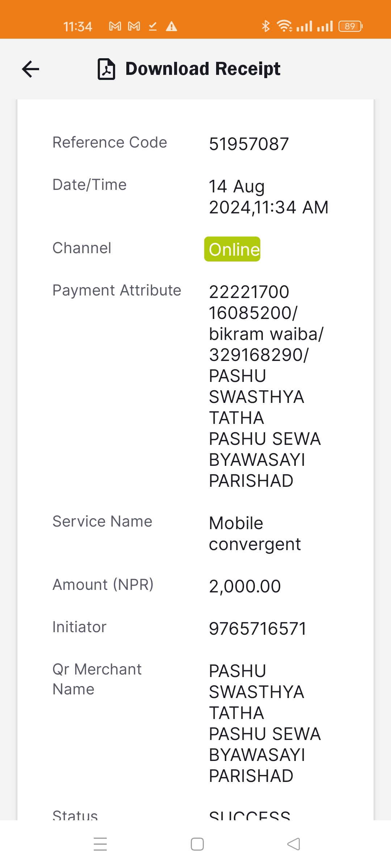
Task: Tap the Android home square button
Action: [197, 844]
